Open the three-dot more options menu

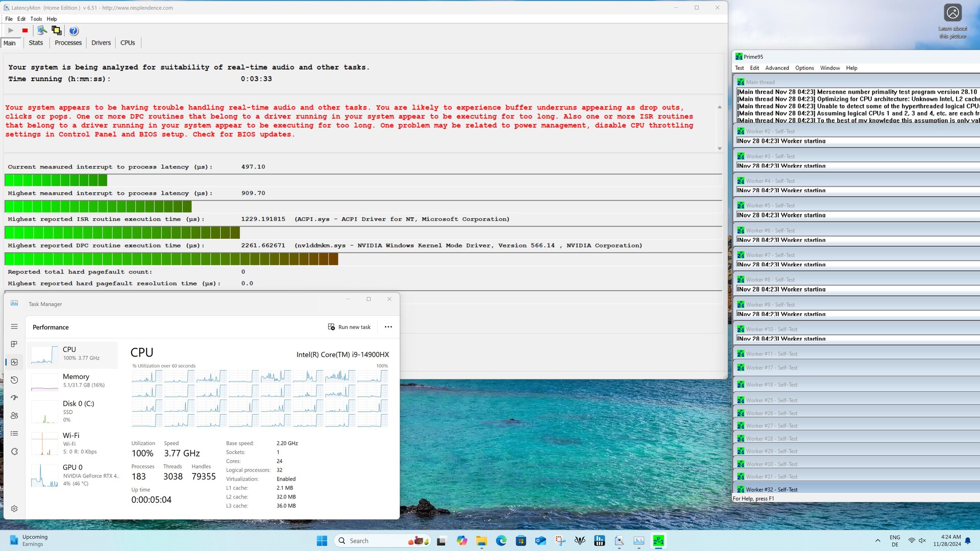pyautogui.click(x=388, y=327)
